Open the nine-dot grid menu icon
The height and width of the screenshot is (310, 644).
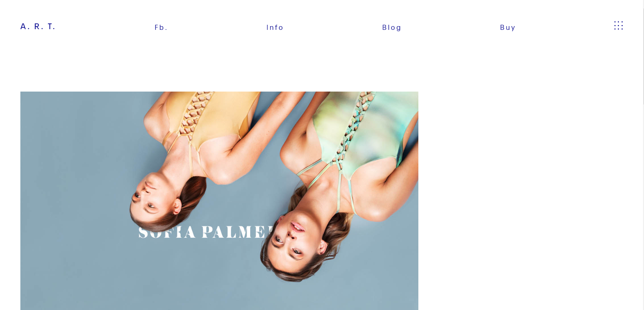(x=618, y=25)
